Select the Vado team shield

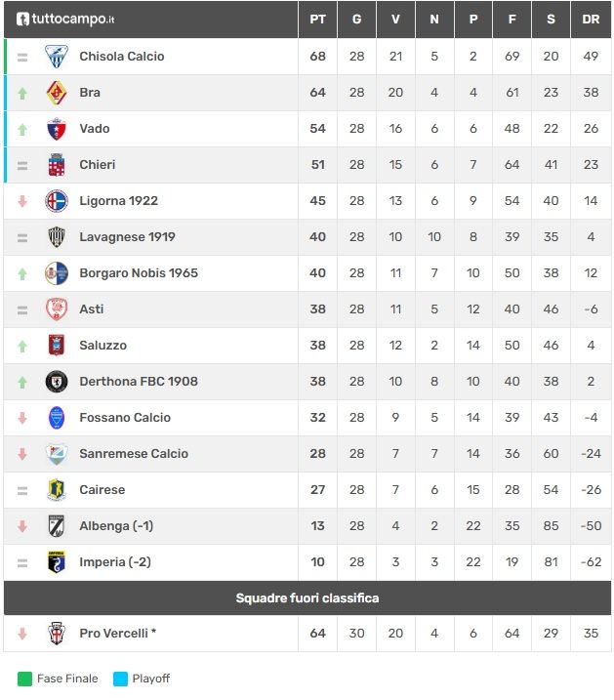pos(57,129)
